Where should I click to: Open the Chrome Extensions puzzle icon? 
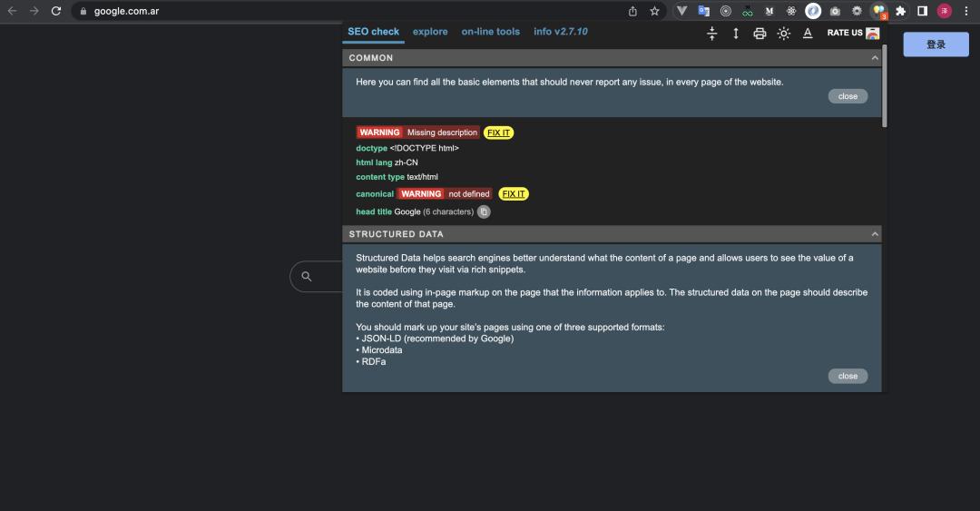900,11
